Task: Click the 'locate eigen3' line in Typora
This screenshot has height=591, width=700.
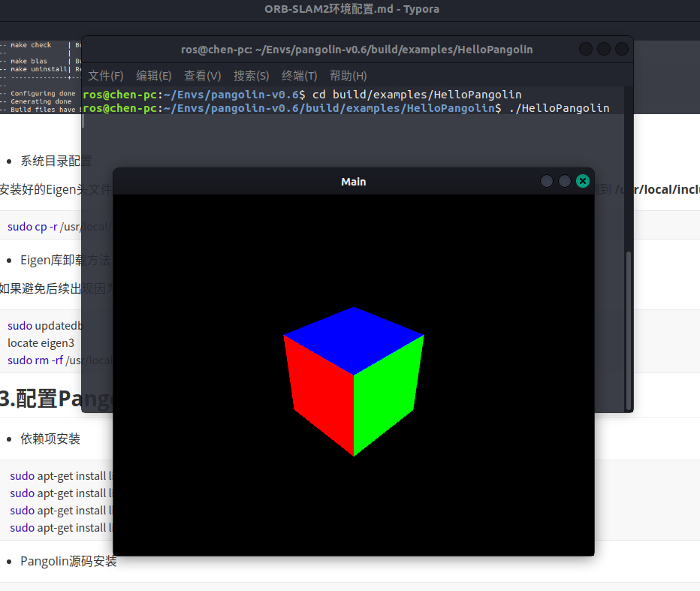Action: tap(41, 343)
